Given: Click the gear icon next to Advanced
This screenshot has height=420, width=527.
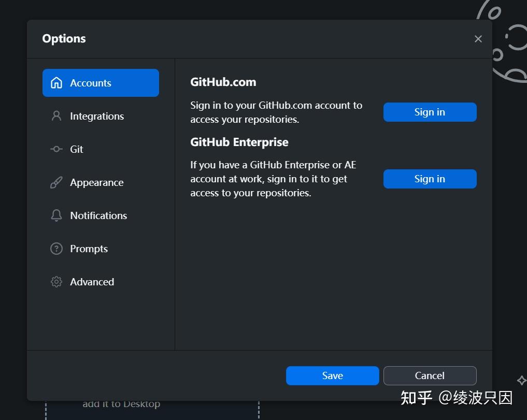Looking at the screenshot, I should [x=56, y=281].
